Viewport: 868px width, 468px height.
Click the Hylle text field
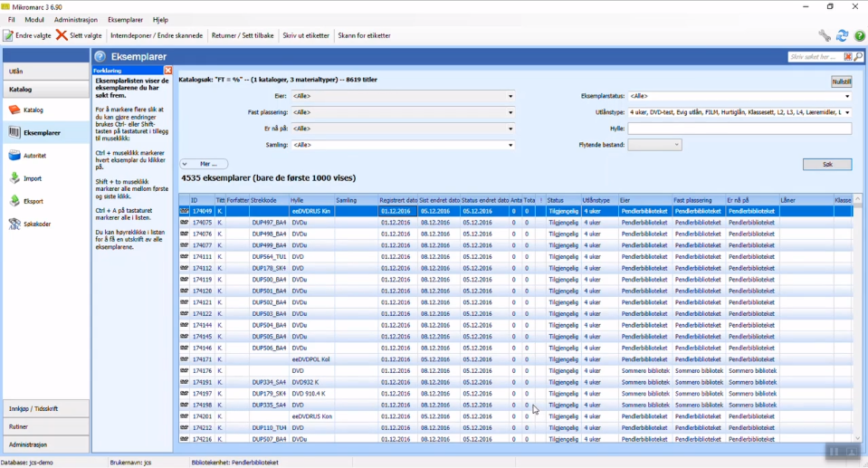point(739,129)
